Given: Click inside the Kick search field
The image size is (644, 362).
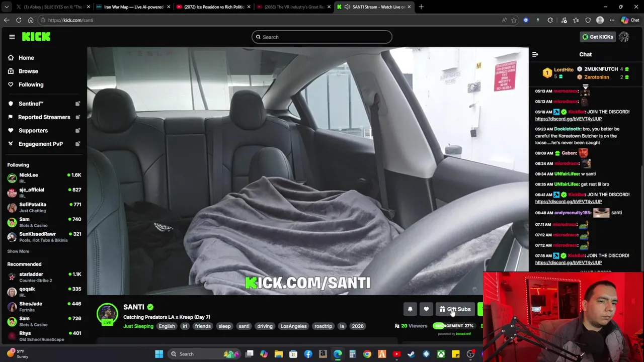Looking at the screenshot, I should [x=322, y=37].
